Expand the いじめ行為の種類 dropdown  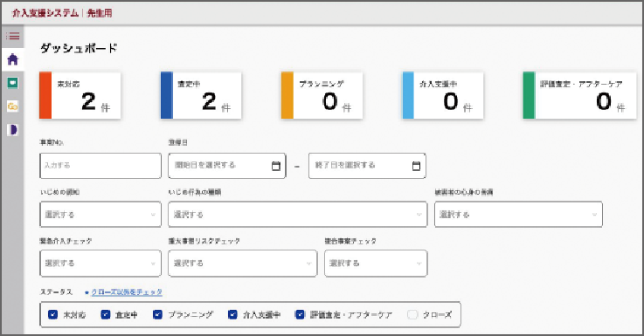tap(297, 214)
